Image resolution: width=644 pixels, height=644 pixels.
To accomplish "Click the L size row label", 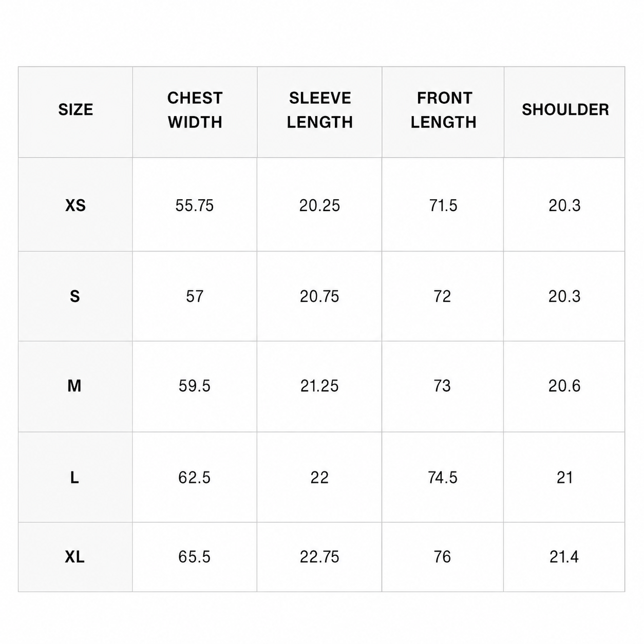I will point(74,478).
